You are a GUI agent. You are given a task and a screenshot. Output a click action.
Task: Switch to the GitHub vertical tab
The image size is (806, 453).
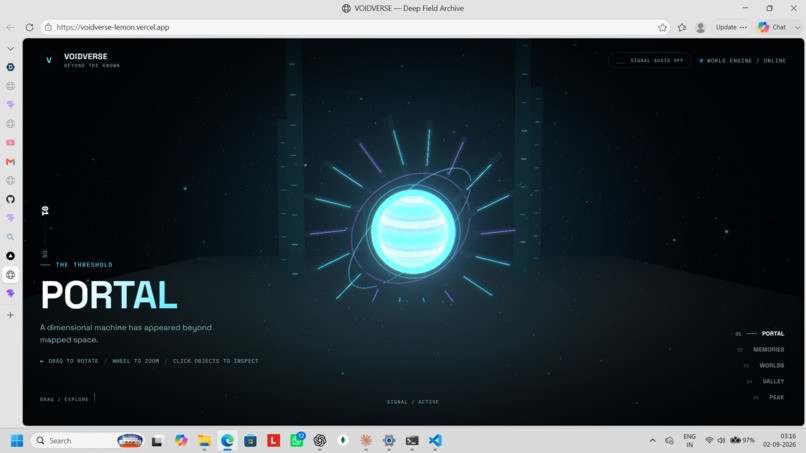(10, 199)
